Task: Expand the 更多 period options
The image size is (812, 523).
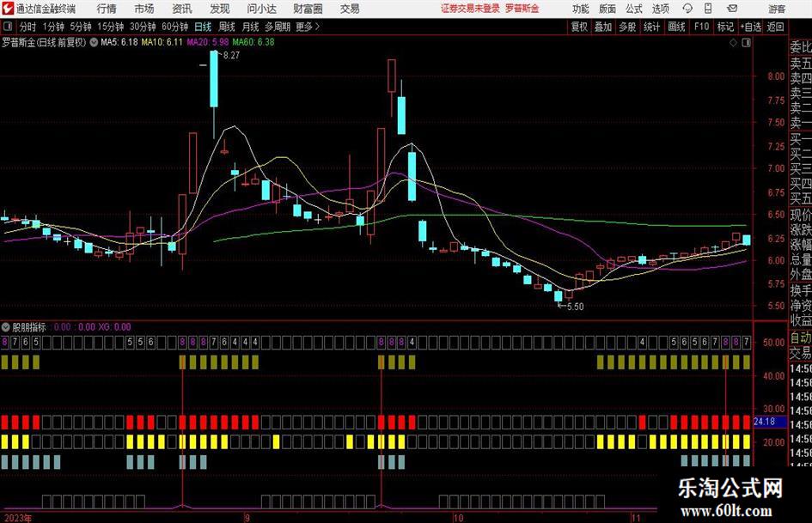Action: (308, 27)
